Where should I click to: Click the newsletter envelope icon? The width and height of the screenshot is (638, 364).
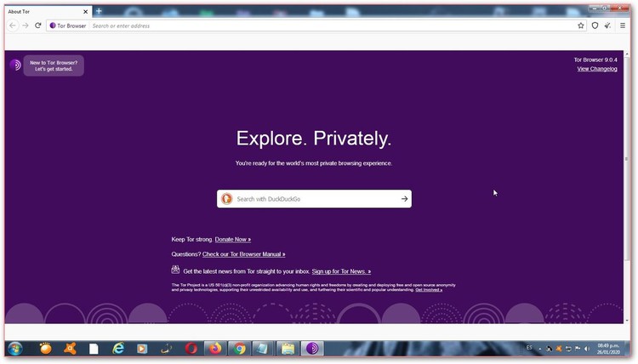[x=175, y=270]
